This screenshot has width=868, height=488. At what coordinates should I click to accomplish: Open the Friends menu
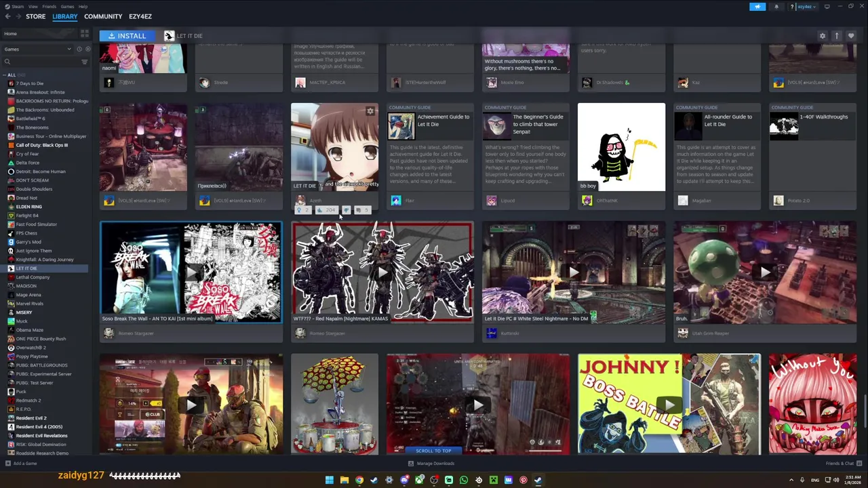click(49, 6)
